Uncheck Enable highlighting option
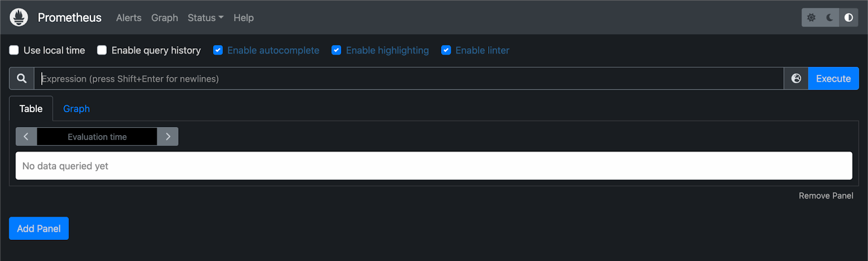 coord(336,50)
